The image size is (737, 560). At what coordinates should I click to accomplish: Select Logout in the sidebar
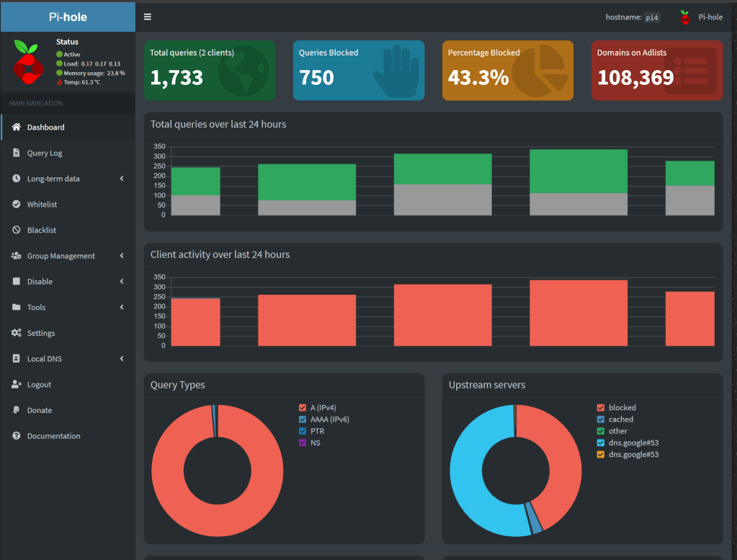(x=39, y=385)
